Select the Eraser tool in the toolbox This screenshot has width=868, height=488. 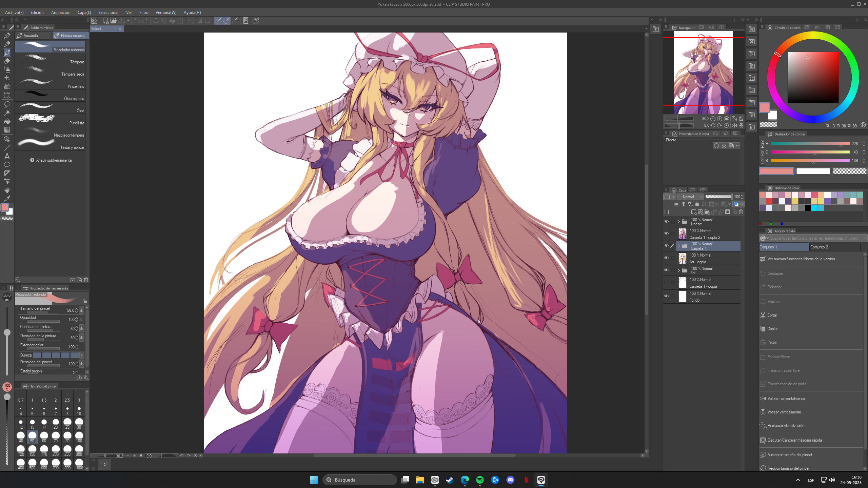7,61
